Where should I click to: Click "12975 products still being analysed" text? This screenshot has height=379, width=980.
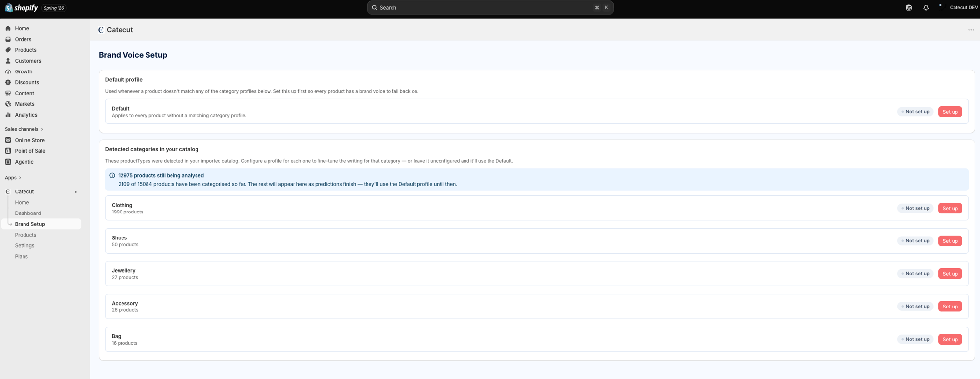click(x=161, y=175)
